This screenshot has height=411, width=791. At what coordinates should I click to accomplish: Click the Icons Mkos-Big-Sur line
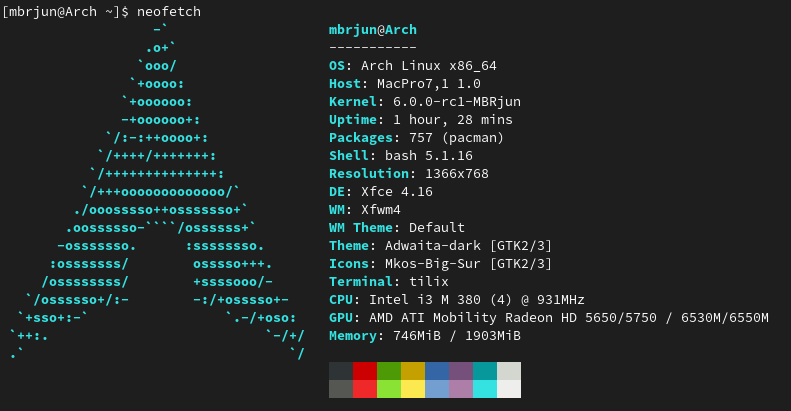(x=440, y=264)
